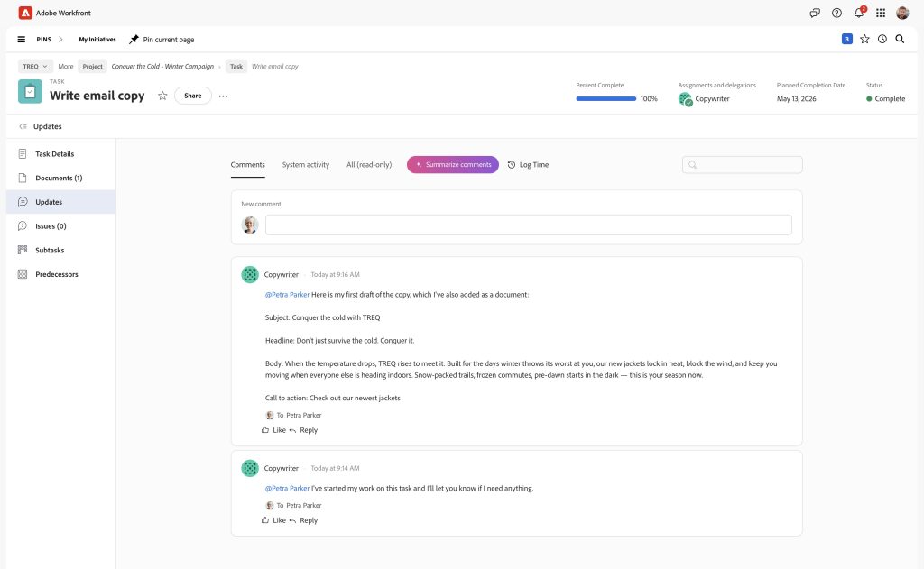Click the Task Details sidebar icon
The height and width of the screenshot is (569, 924).
23,153
